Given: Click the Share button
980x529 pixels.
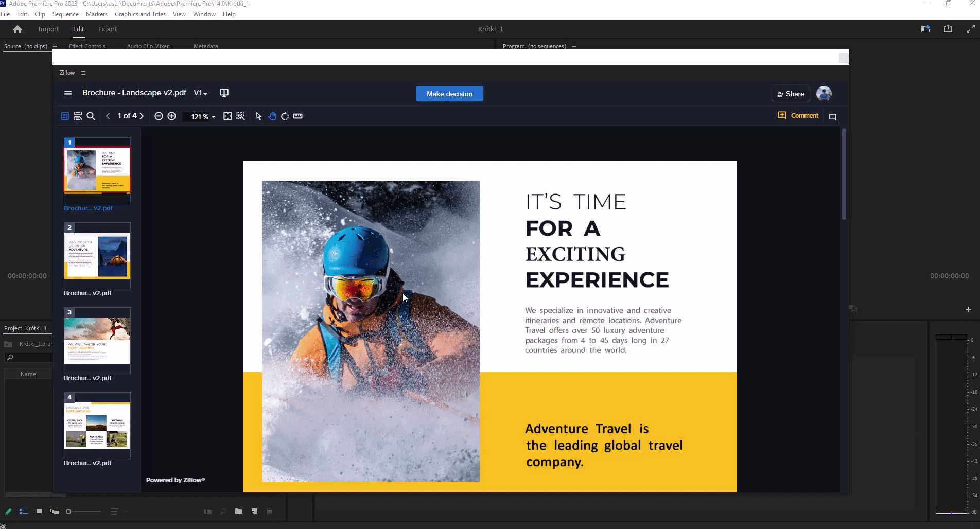Looking at the screenshot, I should [790, 94].
